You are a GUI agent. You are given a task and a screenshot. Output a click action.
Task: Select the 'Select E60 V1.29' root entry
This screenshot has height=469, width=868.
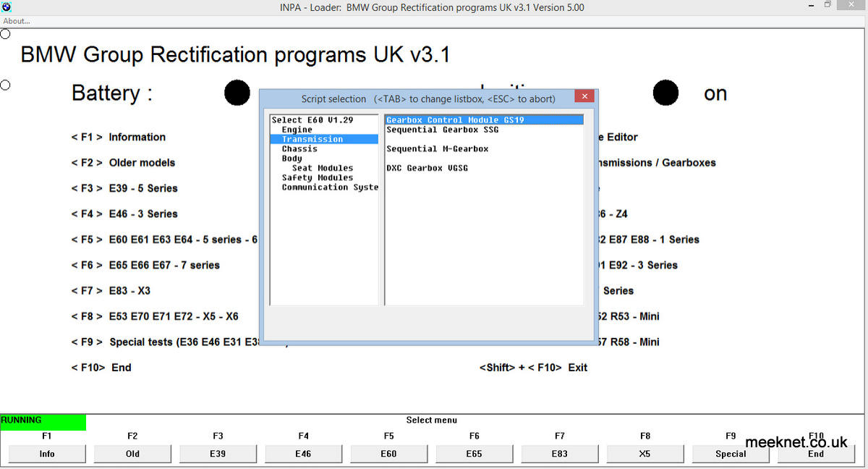pyautogui.click(x=312, y=120)
